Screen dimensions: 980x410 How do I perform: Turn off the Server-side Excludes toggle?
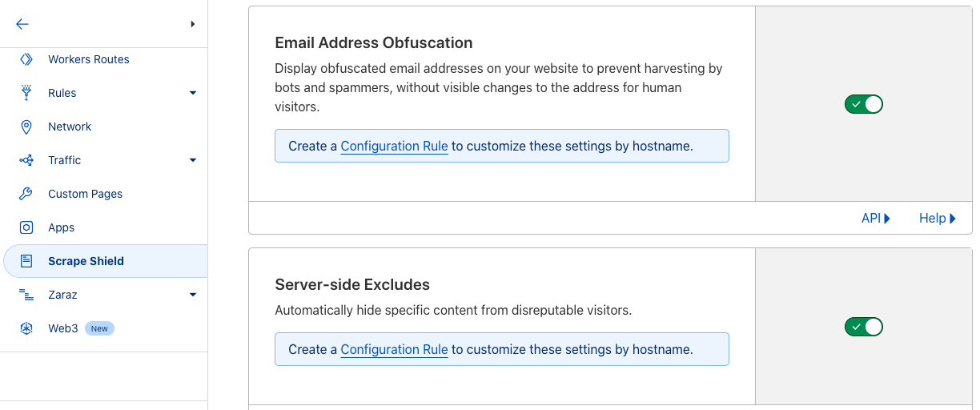pyautogui.click(x=863, y=327)
